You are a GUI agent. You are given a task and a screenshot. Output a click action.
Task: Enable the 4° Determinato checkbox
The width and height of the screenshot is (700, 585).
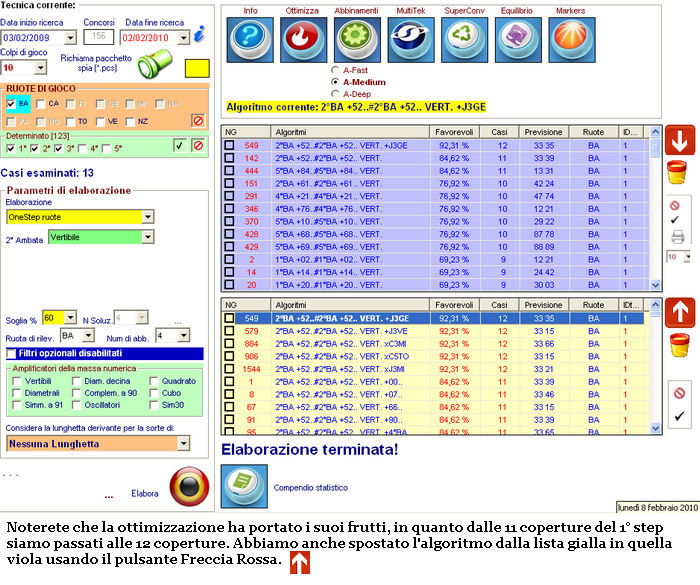(x=82, y=149)
